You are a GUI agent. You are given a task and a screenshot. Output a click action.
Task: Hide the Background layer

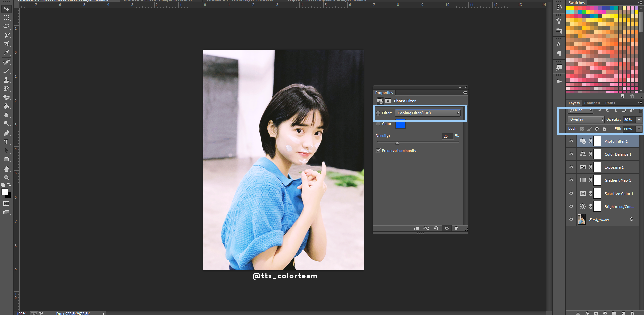click(x=571, y=220)
